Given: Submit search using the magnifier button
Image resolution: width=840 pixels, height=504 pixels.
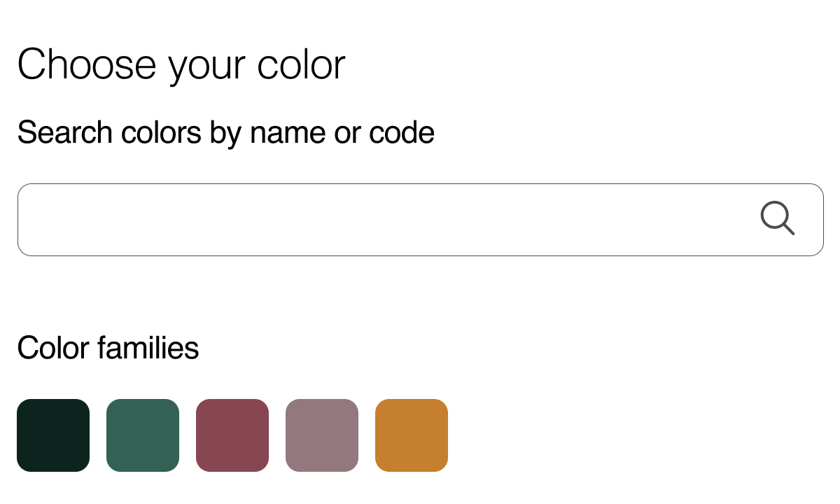Looking at the screenshot, I should click(777, 218).
